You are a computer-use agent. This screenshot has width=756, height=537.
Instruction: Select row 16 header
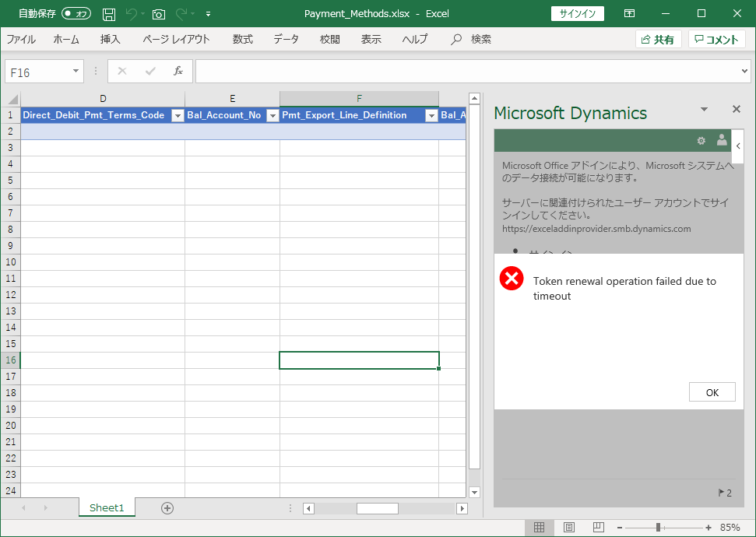pyautogui.click(x=11, y=360)
